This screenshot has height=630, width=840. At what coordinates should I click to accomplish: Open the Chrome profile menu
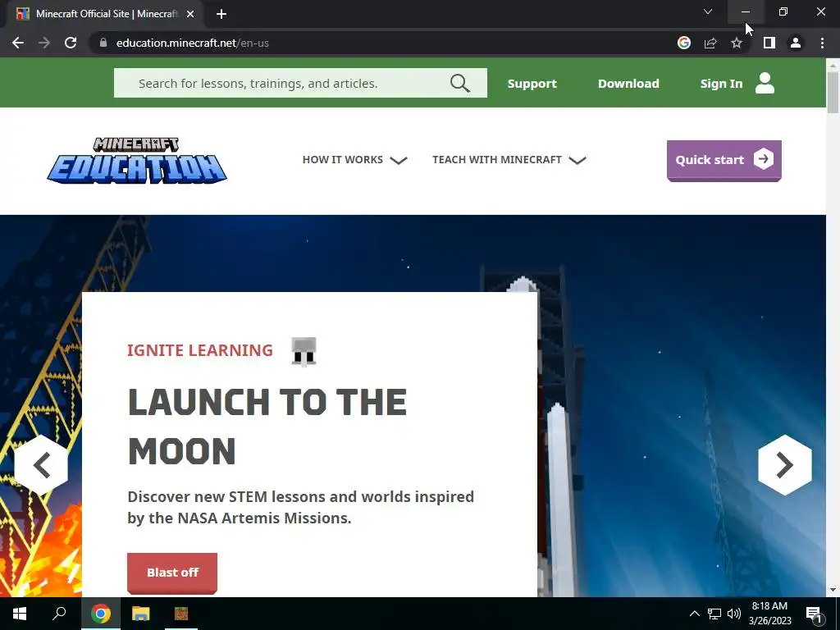coord(796,43)
